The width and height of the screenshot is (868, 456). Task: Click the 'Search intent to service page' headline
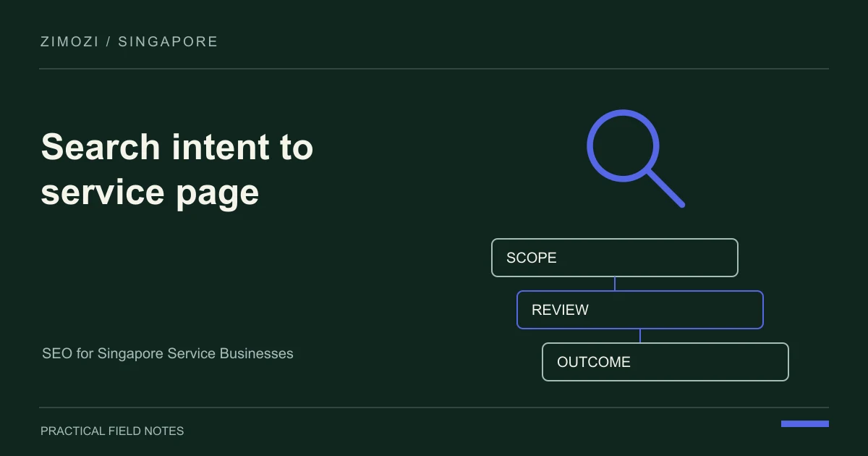pyautogui.click(x=177, y=169)
